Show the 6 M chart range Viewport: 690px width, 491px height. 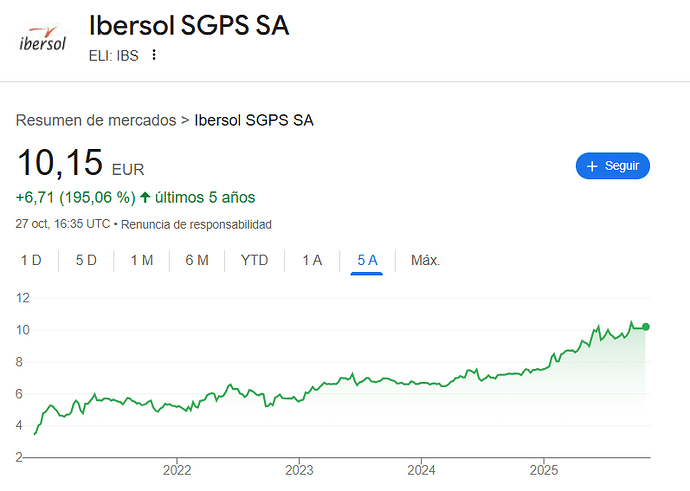197,260
